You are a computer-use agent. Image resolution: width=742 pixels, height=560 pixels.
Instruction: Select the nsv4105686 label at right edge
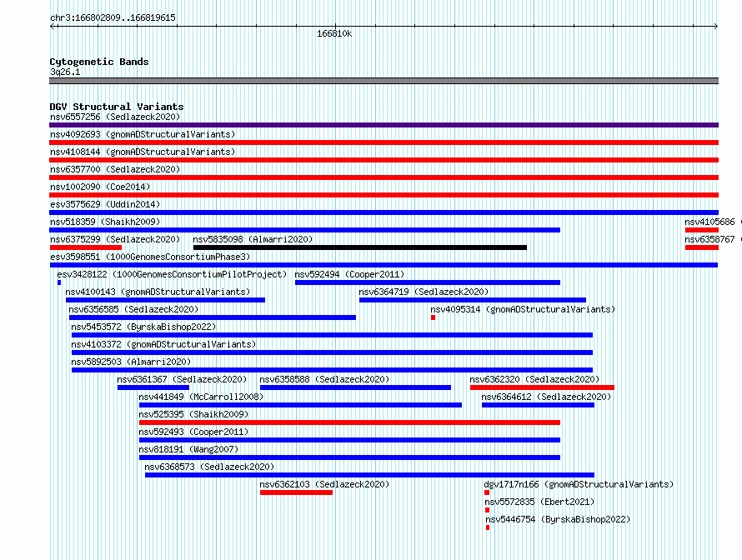709,222
